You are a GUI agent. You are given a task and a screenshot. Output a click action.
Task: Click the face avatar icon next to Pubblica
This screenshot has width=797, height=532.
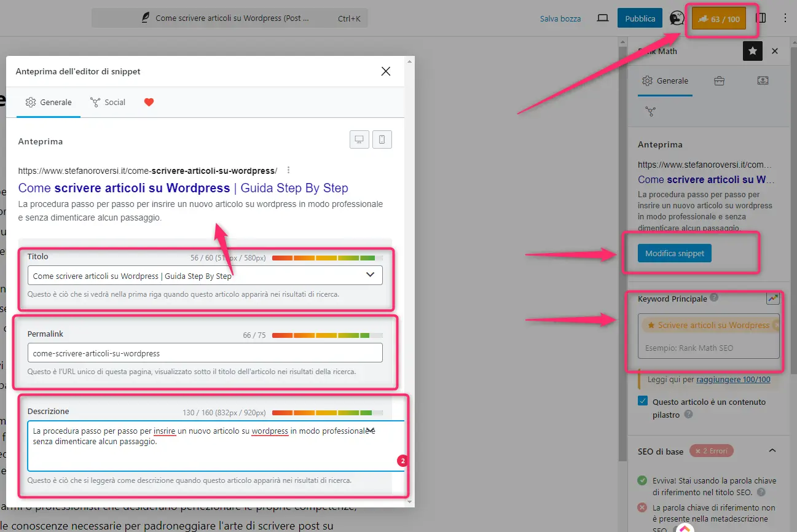coord(677,18)
